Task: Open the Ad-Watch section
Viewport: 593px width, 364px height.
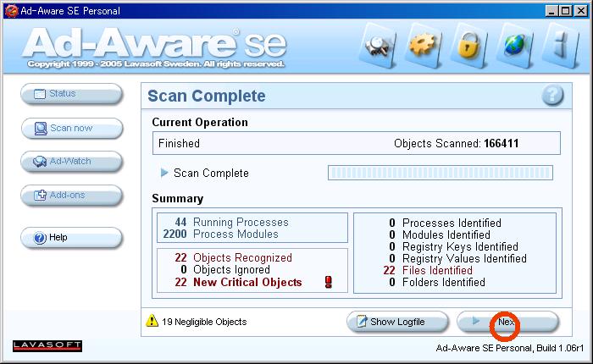Action: point(71,162)
